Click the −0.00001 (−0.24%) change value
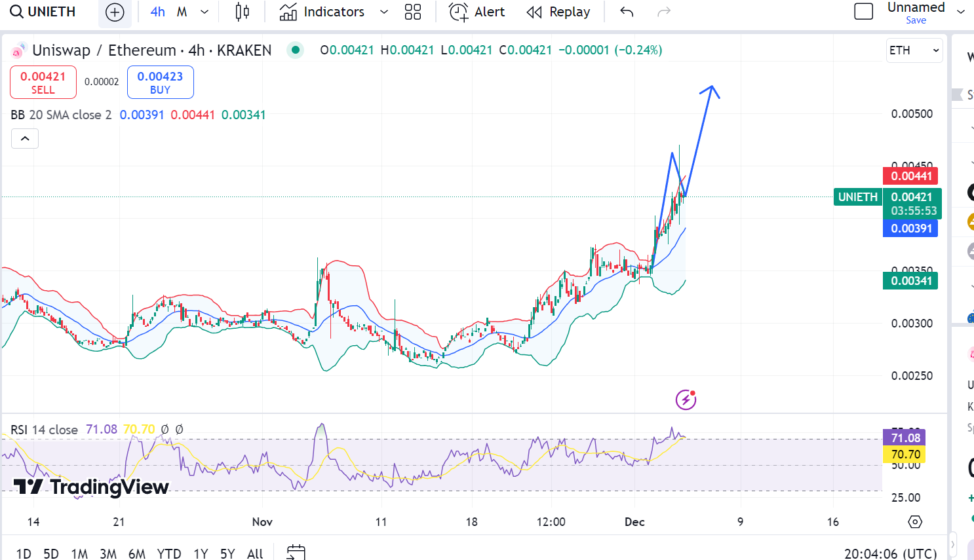 tap(610, 50)
